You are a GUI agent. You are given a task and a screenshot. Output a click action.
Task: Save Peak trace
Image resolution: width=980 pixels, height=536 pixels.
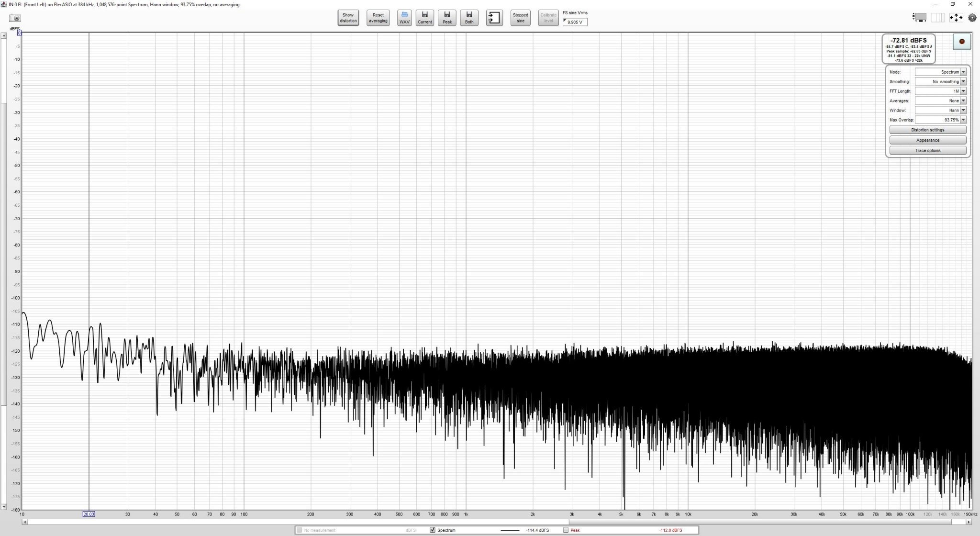click(447, 18)
